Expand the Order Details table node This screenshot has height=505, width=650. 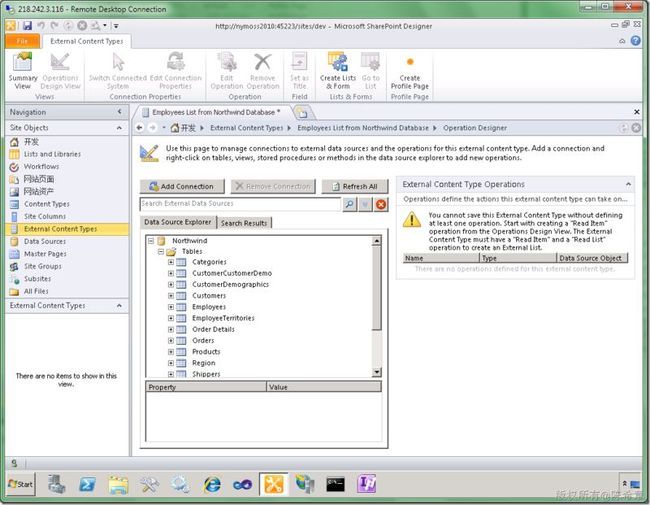click(x=170, y=329)
